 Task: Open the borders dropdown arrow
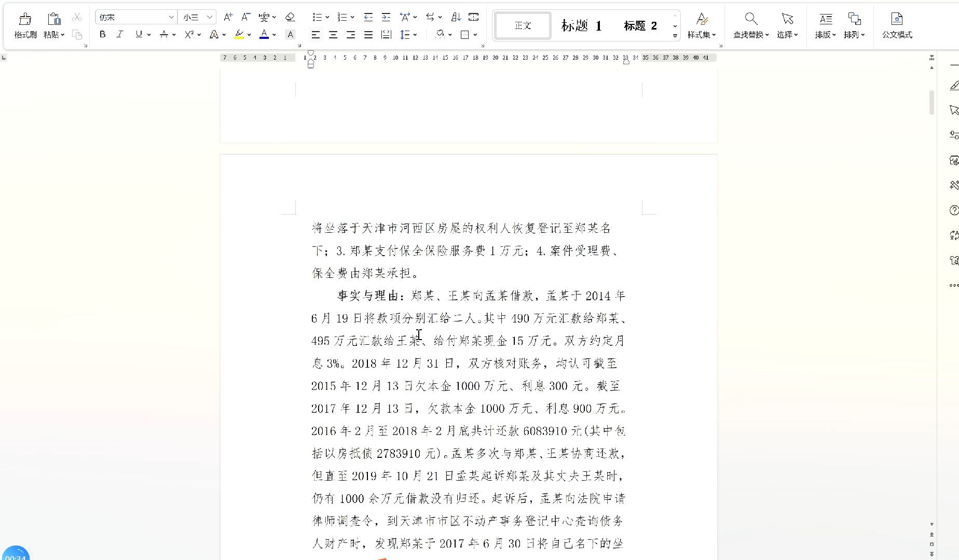(x=475, y=35)
